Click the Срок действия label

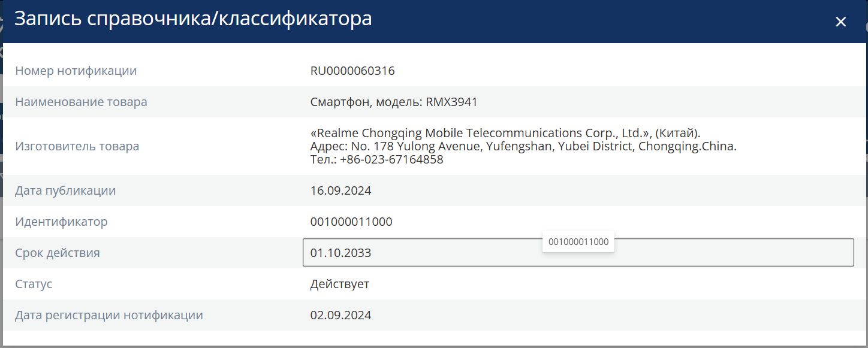pyautogui.click(x=58, y=253)
